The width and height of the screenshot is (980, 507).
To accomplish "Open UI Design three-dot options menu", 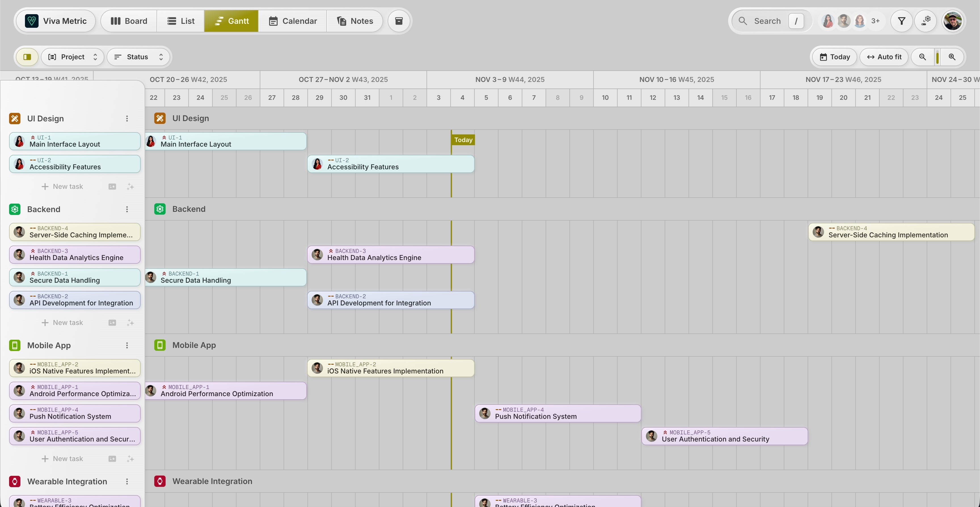I will 127,119.
